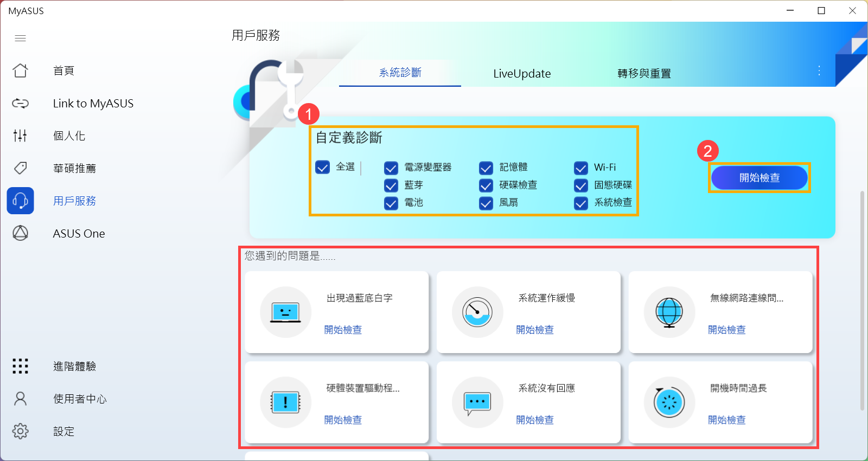Click the slow system gauge icon
The height and width of the screenshot is (461, 868).
477,312
